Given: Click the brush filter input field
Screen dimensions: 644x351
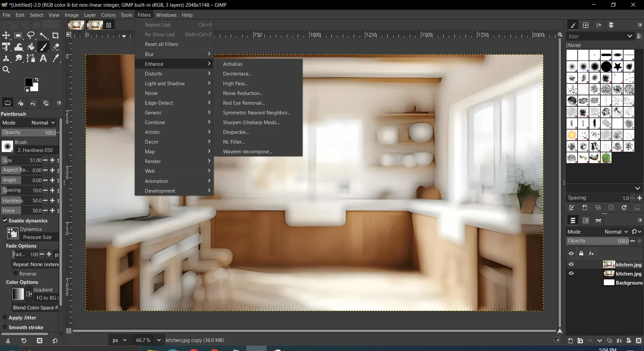Looking at the screenshot, I should point(596,36).
